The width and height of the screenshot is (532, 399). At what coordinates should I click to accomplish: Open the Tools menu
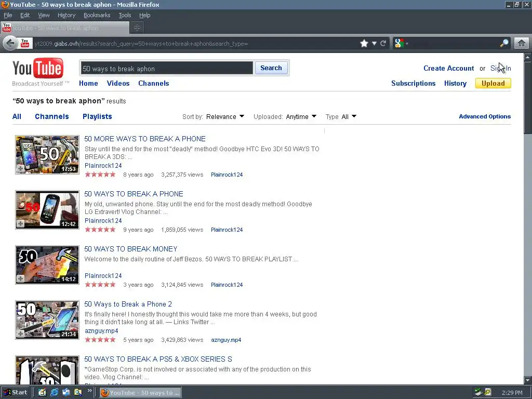click(125, 15)
